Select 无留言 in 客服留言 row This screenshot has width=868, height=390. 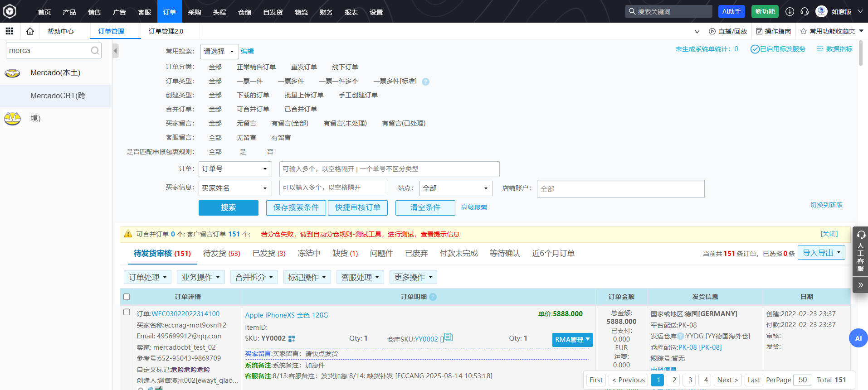(246, 138)
